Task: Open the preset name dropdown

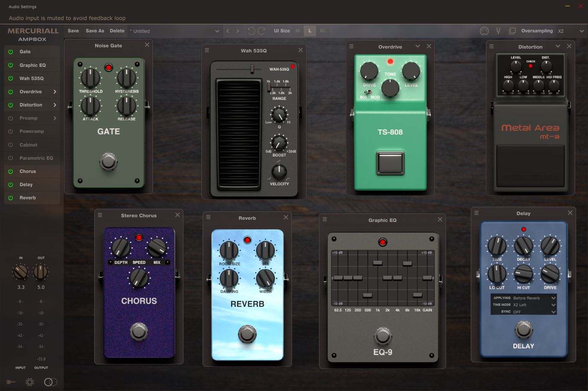Action: click(217, 31)
